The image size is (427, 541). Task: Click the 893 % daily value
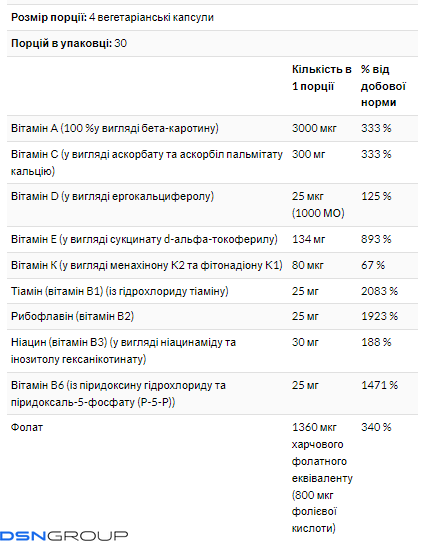click(376, 239)
